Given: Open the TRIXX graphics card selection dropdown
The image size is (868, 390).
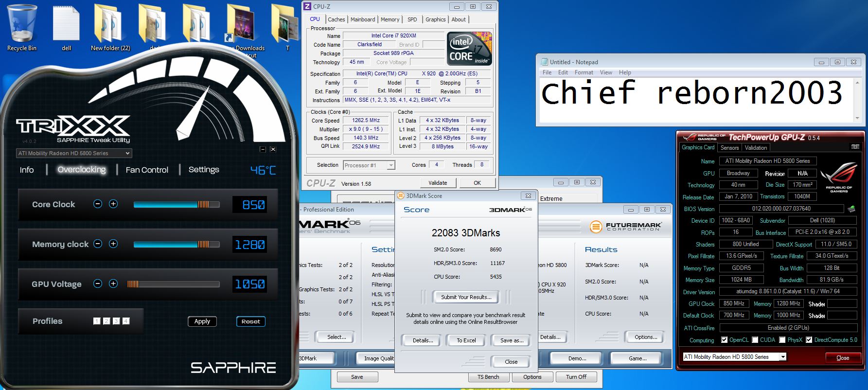Looking at the screenshot, I should tap(74, 153).
